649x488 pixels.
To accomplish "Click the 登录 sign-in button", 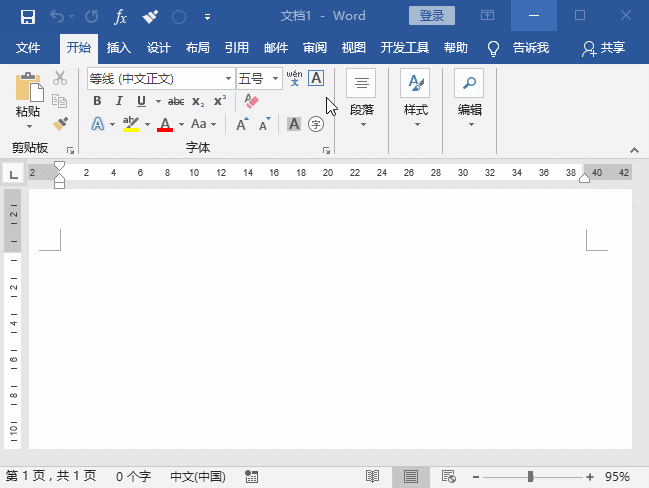I will (x=431, y=16).
